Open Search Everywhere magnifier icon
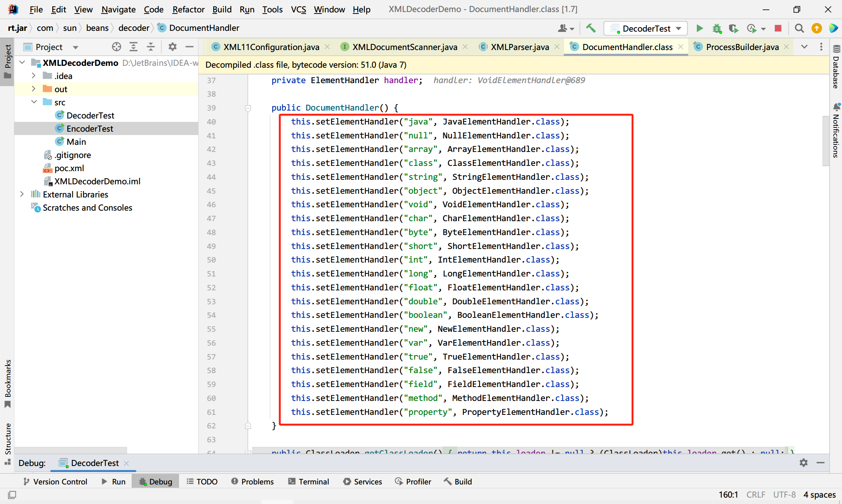The image size is (842, 504). (x=799, y=28)
